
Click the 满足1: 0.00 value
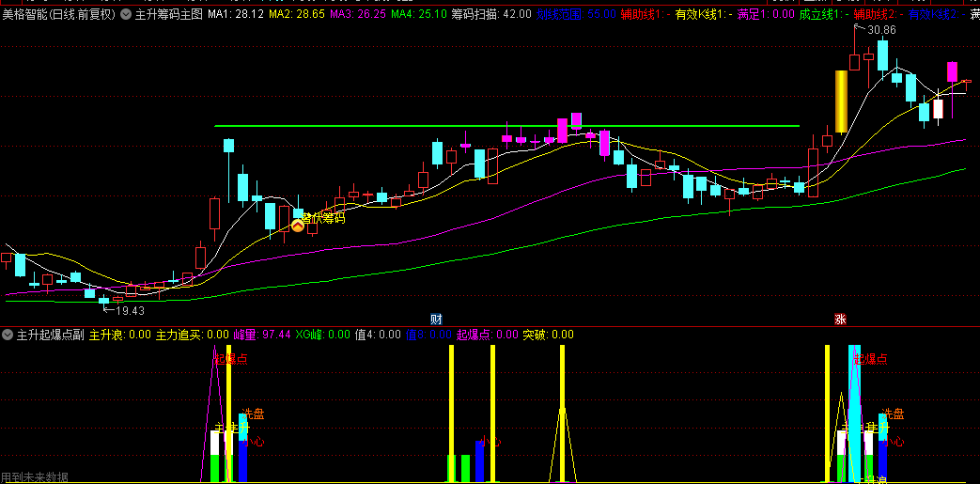[766, 14]
